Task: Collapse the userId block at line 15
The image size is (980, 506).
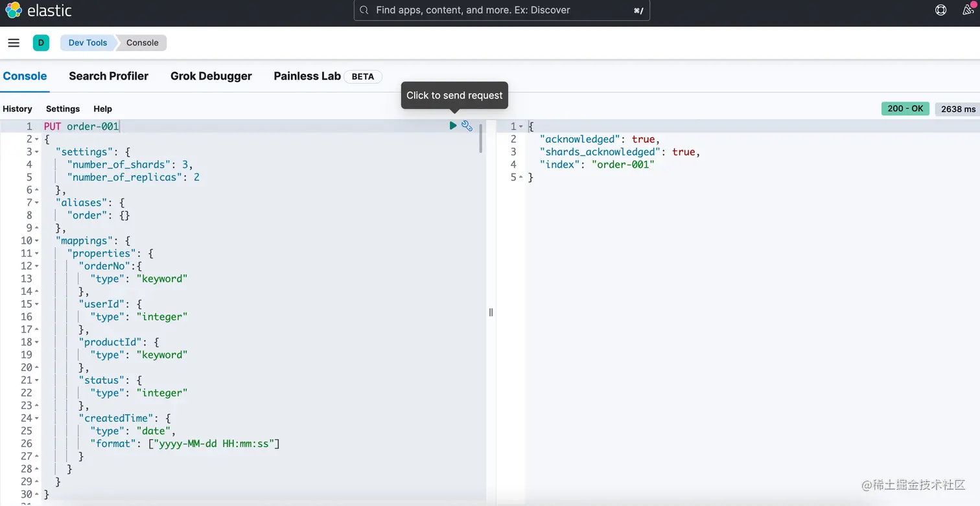Action: [x=36, y=304]
